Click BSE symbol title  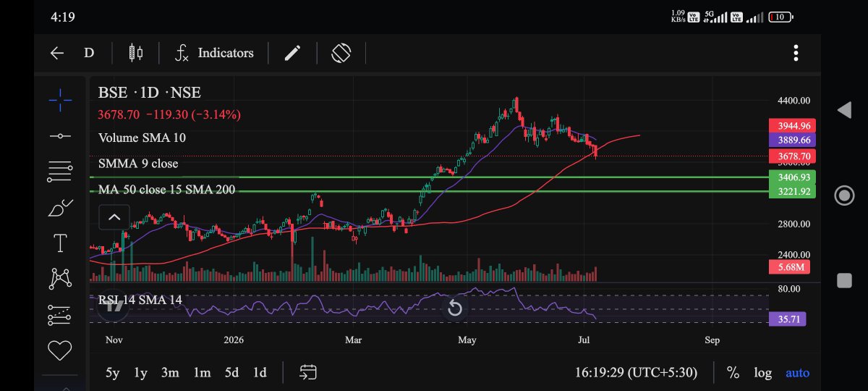150,92
